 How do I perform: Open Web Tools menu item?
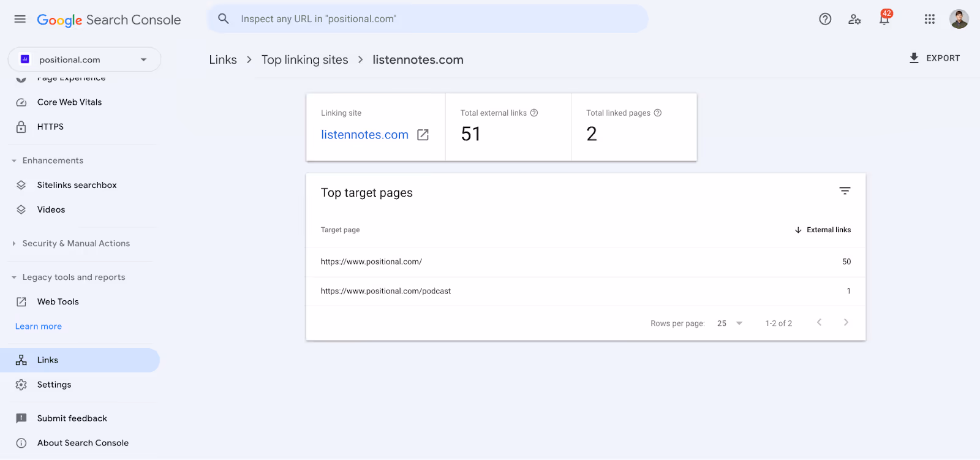[x=58, y=302]
